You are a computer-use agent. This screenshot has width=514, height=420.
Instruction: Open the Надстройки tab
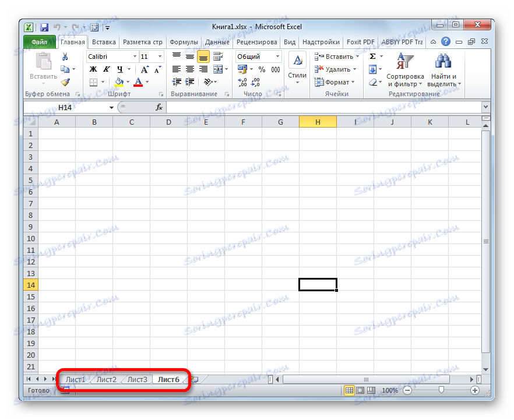(x=321, y=42)
